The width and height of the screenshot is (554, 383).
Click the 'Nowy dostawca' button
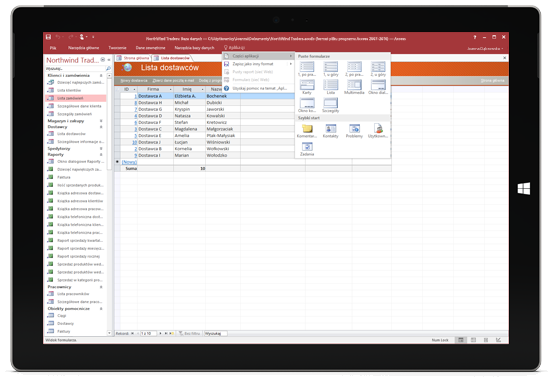[134, 81]
